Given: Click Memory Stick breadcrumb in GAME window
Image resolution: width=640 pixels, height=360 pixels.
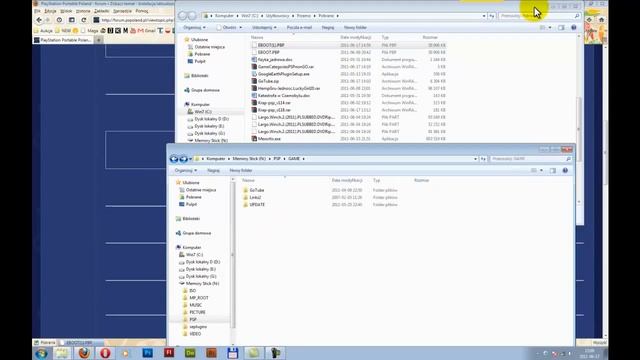Looking at the screenshot, I should tap(249, 159).
